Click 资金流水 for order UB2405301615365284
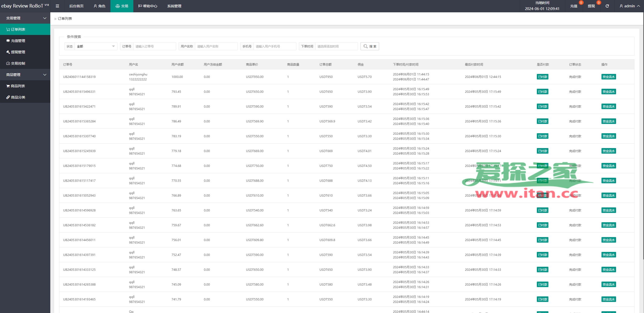Screen dimensions: 644x313 click(609, 121)
